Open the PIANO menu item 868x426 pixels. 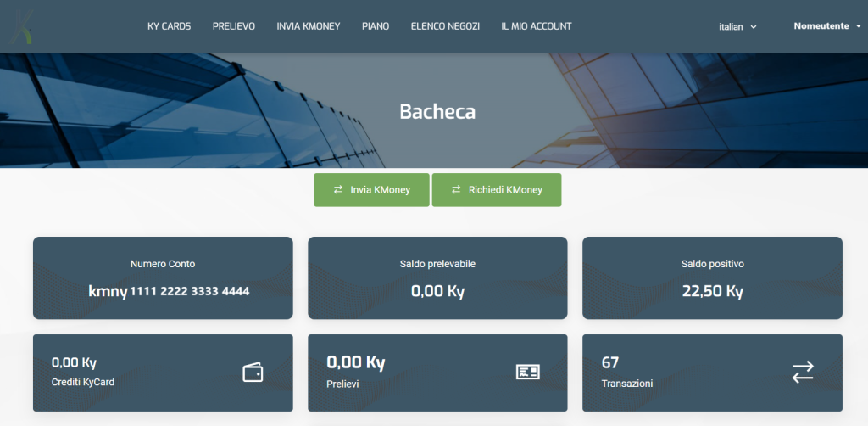[376, 26]
